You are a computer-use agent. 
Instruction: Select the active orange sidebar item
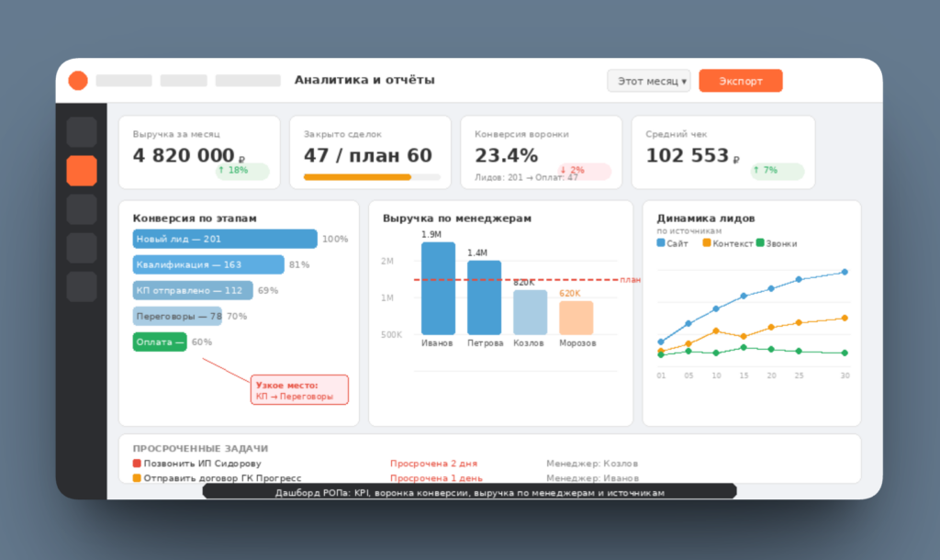click(82, 170)
